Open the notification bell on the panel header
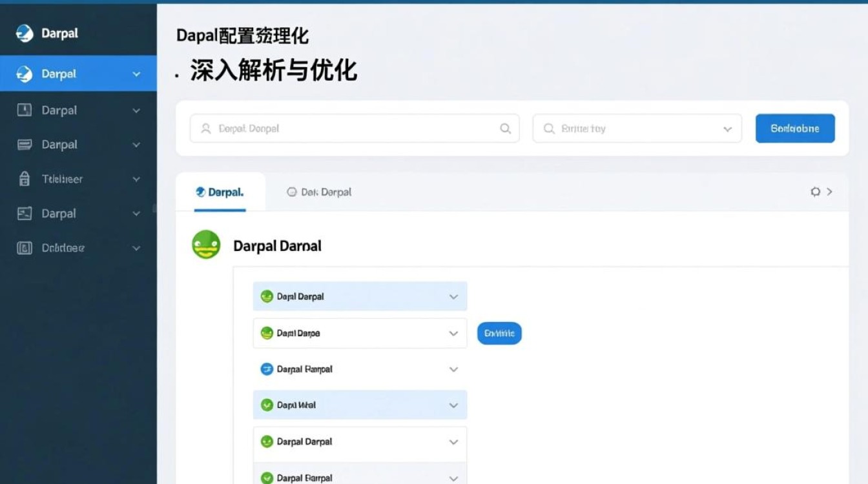The height and width of the screenshot is (484, 868). point(815,192)
